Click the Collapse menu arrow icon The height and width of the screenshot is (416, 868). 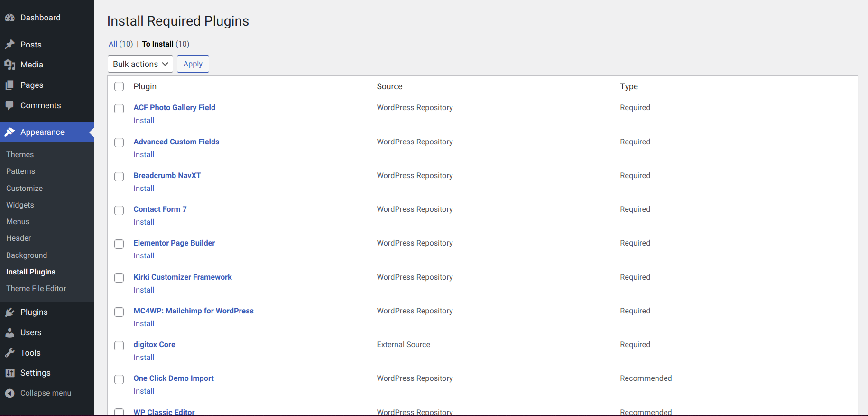point(10,393)
